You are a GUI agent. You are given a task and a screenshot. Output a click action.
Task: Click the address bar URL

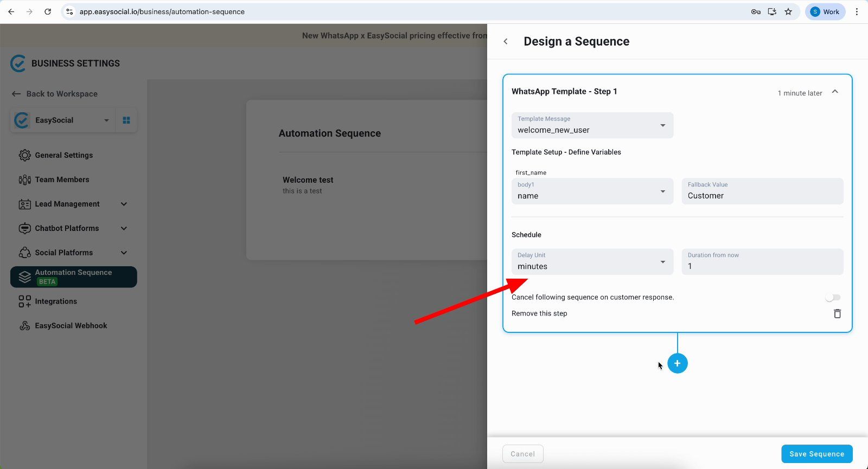tap(162, 11)
